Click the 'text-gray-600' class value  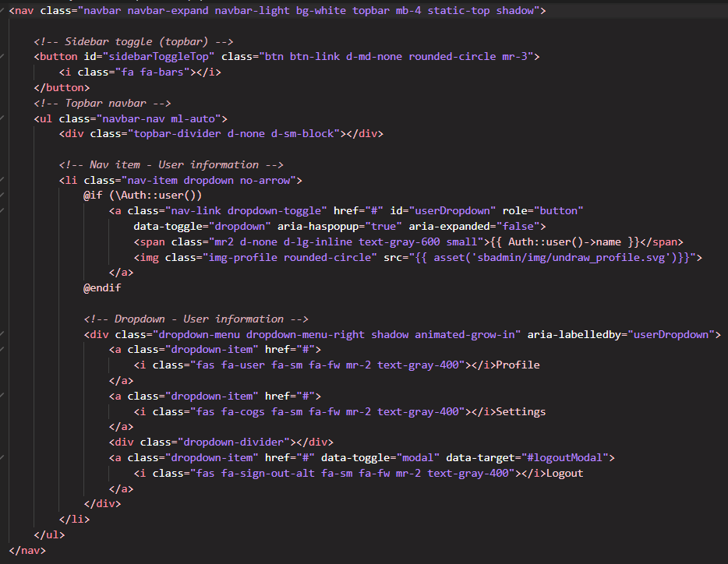[x=399, y=241]
